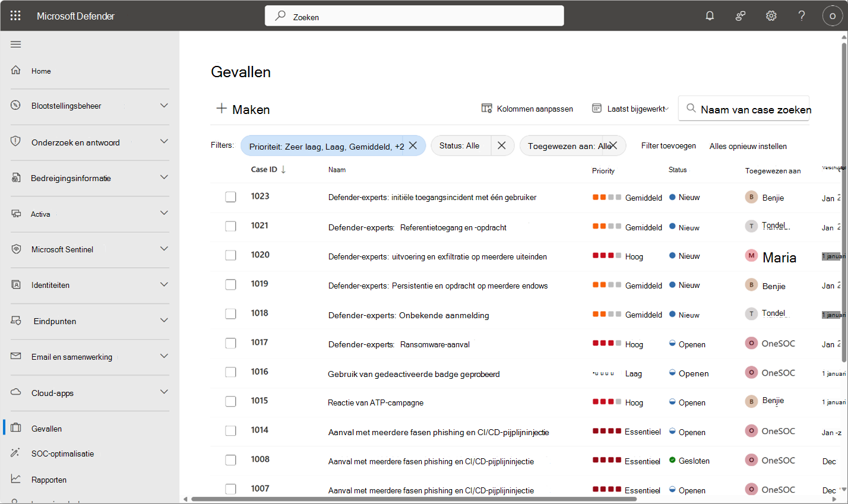848x504 pixels.
Task: Check the checkbox for case 1023
Action: [x=230, y=196]
